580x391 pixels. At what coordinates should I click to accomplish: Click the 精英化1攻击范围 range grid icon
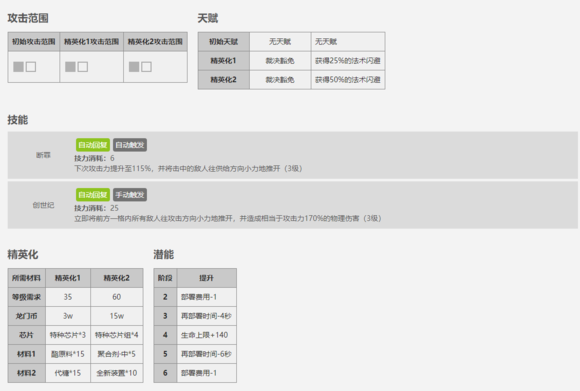76,67
